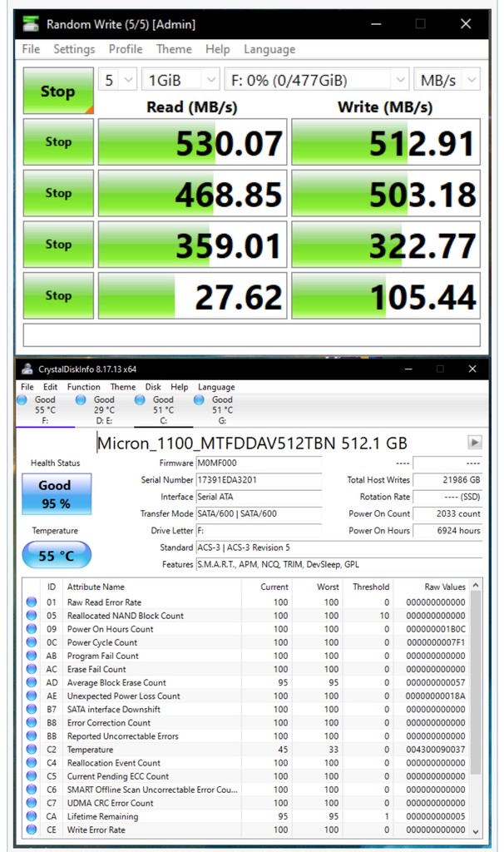Select disk G: tab at 51 °C
504x852 pixels.
(222, 410)
